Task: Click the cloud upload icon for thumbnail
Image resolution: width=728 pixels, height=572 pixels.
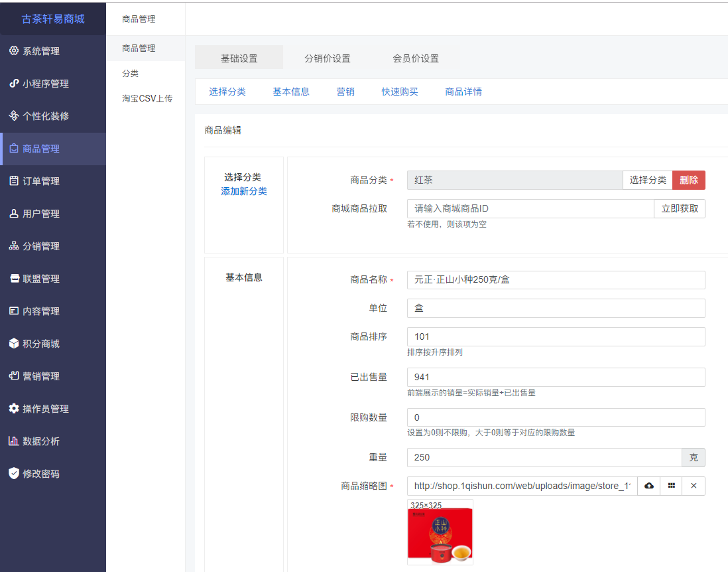Action: tap(648, 486)
